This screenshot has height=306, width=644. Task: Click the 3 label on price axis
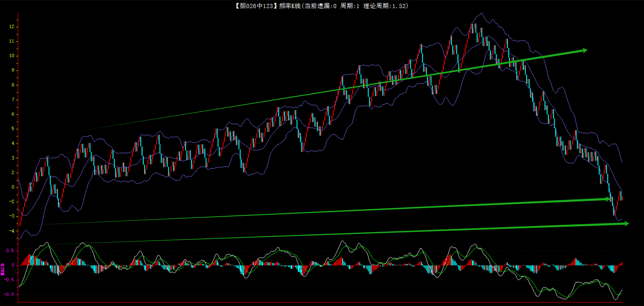[13, 158]
